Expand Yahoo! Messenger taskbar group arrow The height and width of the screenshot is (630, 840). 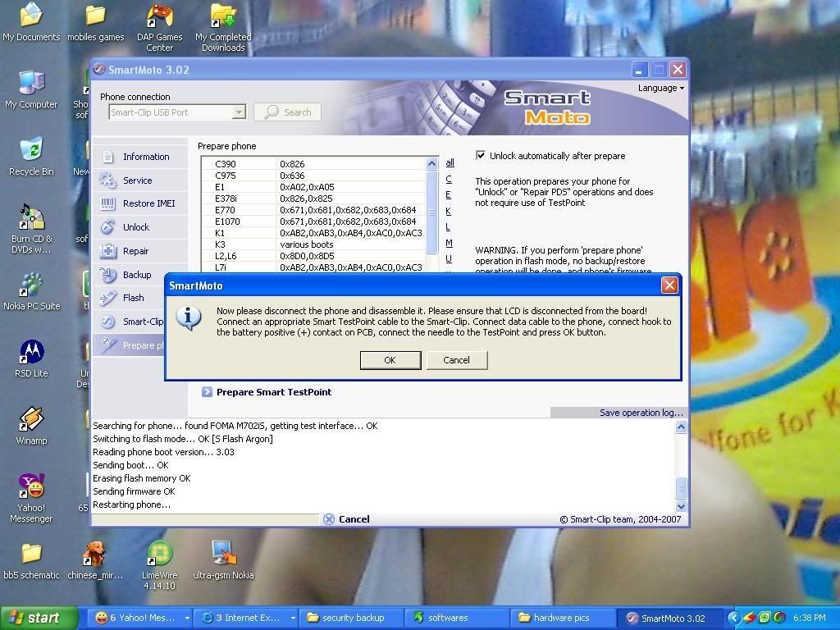pos(187,619)
